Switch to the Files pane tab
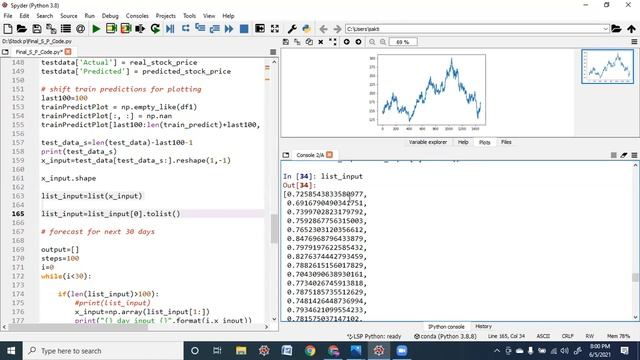The width and height of the screenshot is (640, 360). pos(506,142)
